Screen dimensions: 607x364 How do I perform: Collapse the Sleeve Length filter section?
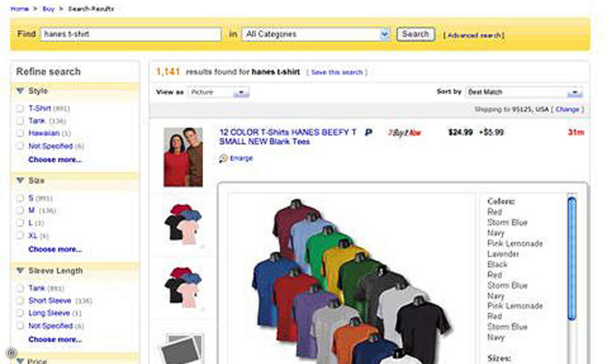pos(20,271)
